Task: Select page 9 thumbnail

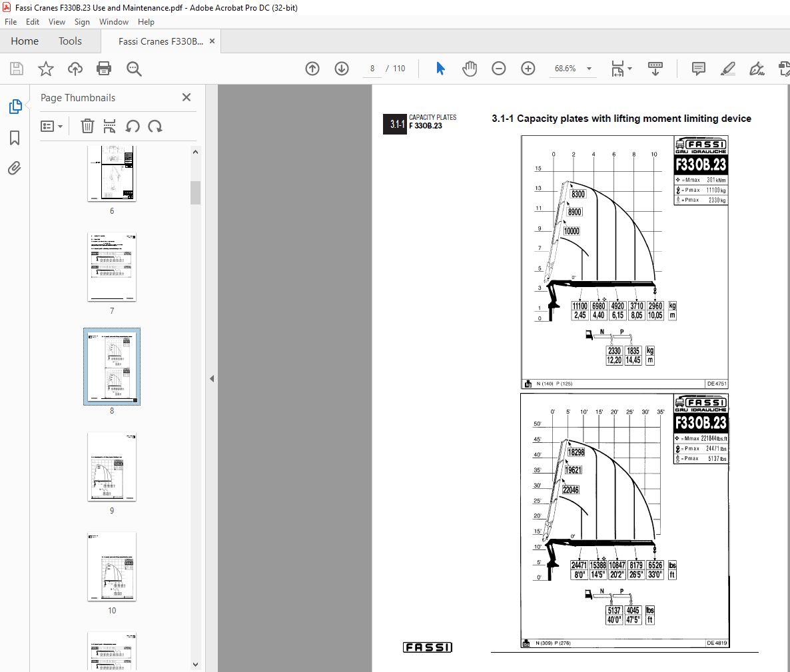Action: 112,466
